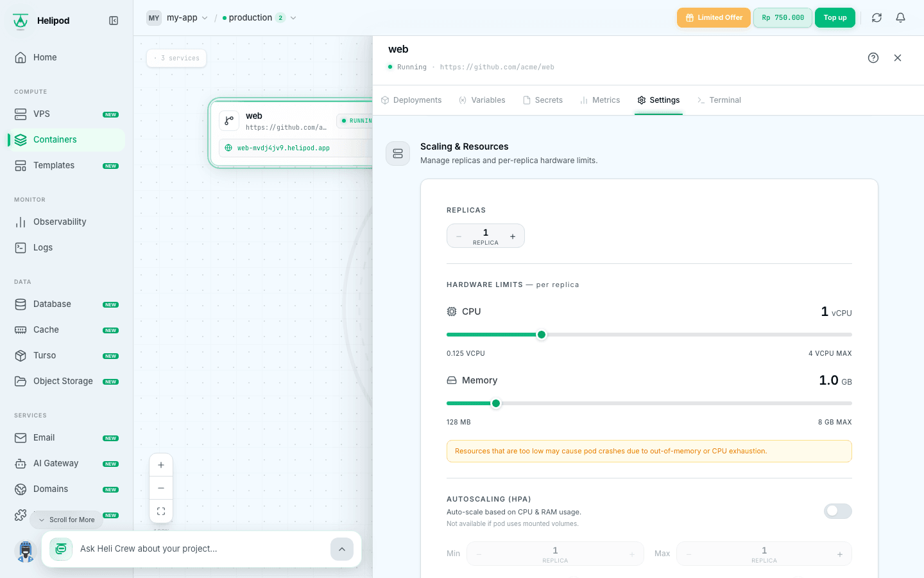Type in Ask Heli Crew field
Viewport: 924px width, 578px height.
click(200, 548)
